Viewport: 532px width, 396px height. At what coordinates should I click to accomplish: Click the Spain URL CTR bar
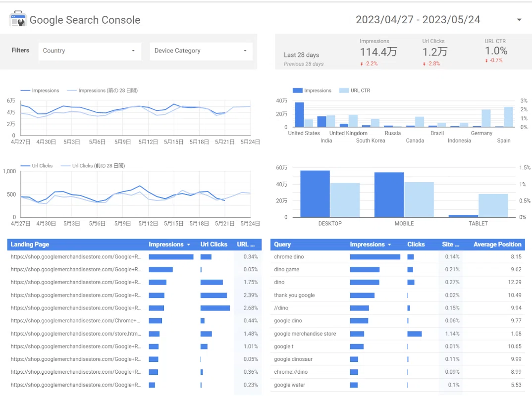pyautogui.click(x=508, y=117)
